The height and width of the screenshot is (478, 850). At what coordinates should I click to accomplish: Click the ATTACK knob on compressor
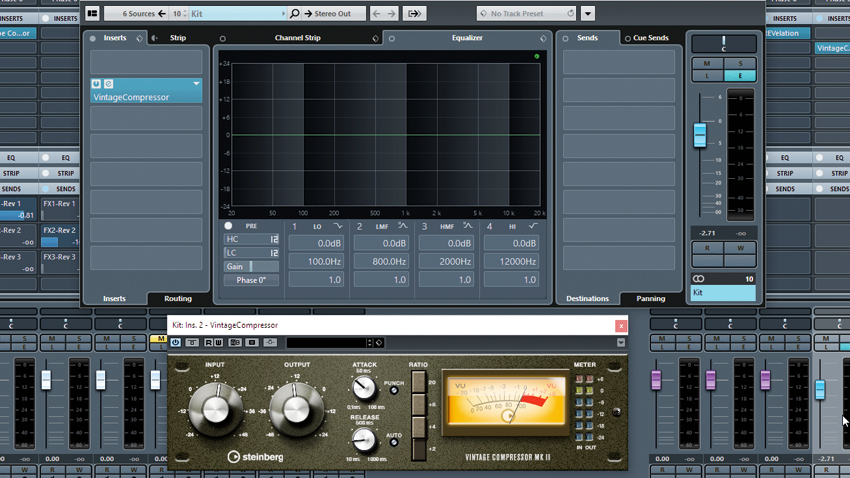(364, 388)
